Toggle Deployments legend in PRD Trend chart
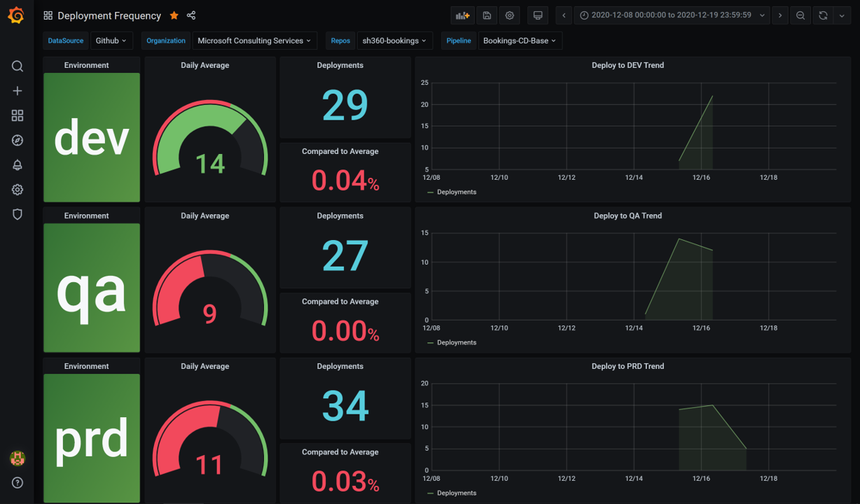Screen dimensions: 860x504 coord(456,493)
